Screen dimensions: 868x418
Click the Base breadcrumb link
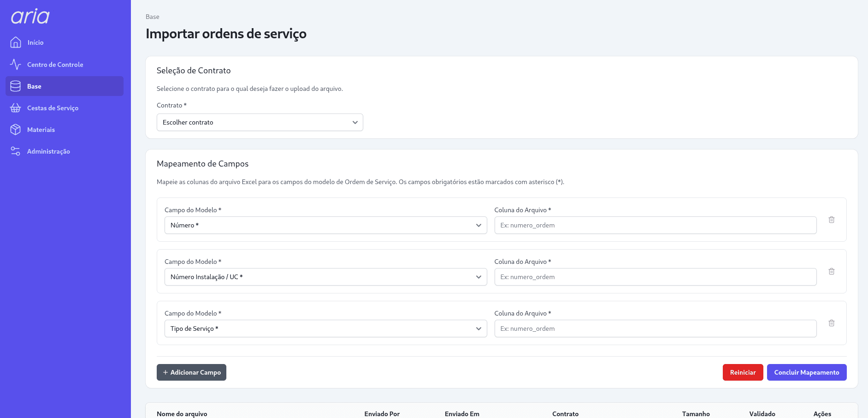coord(153,17)
